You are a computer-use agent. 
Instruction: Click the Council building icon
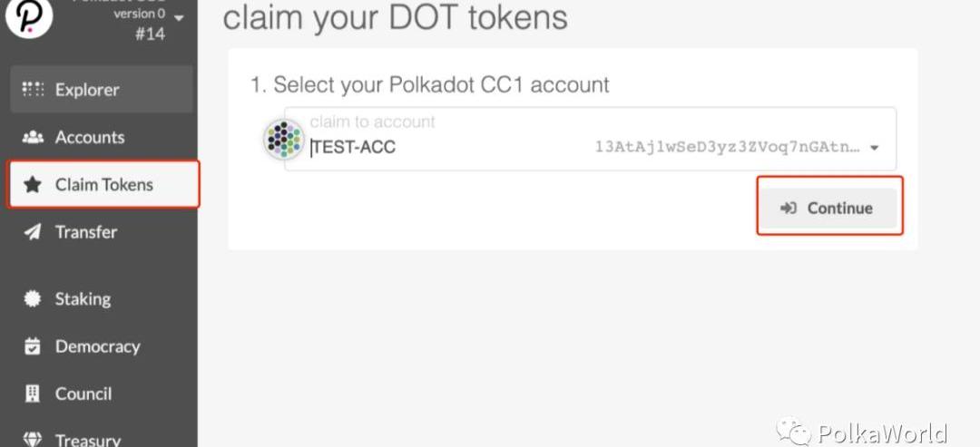pos(33,394)
